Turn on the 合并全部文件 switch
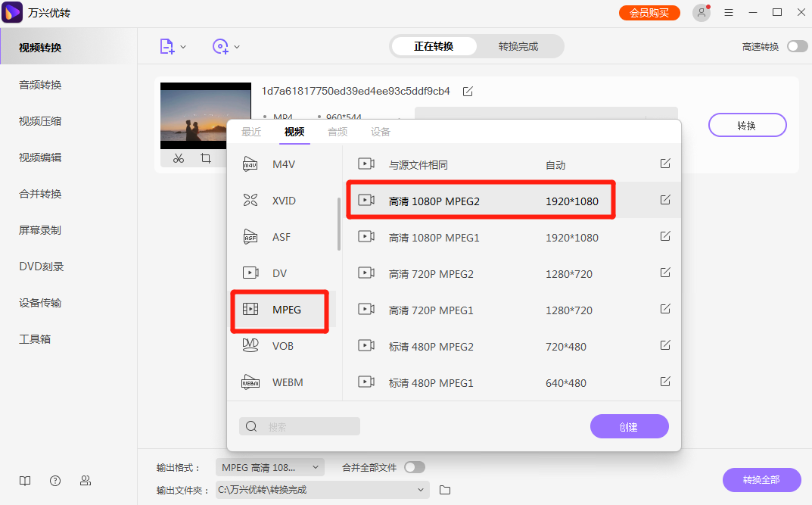This screenshot has width=812, height=505. (x=415, y=467)
